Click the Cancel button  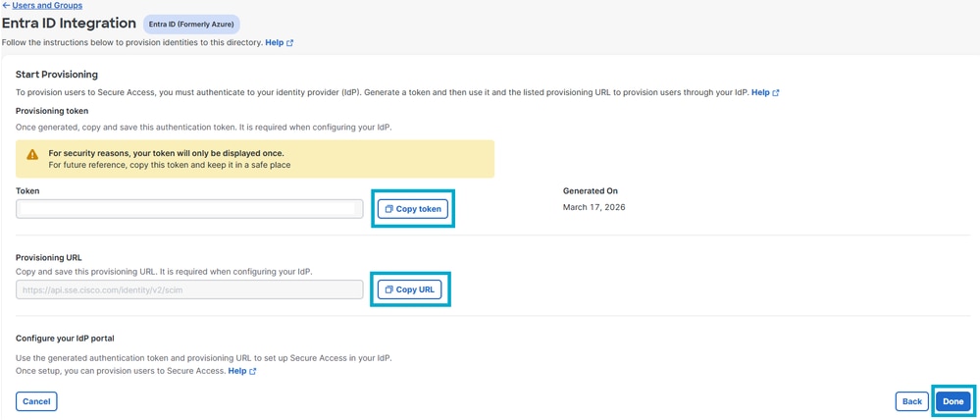point(36,402)
